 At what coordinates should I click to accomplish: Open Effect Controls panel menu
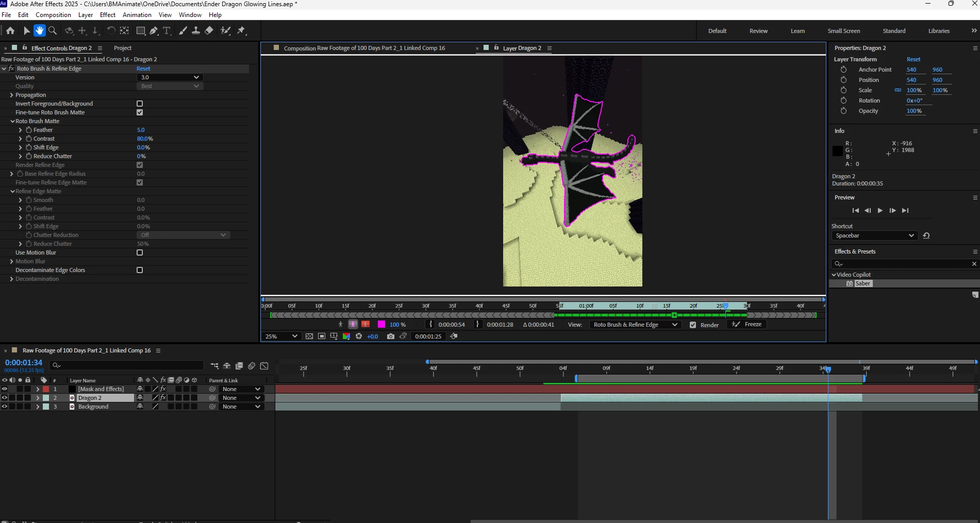tap(100, 48)
